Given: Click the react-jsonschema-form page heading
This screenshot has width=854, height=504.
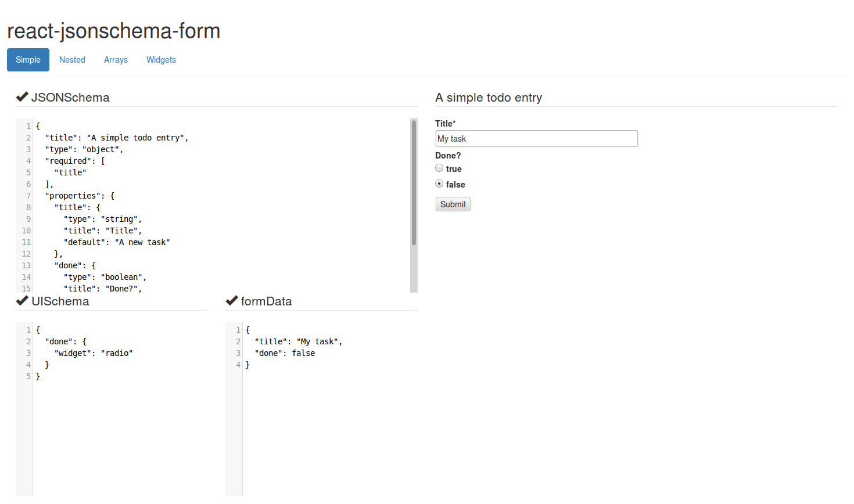Looking at the screenshot, I should pyautogui.click(x=114, y=31).
